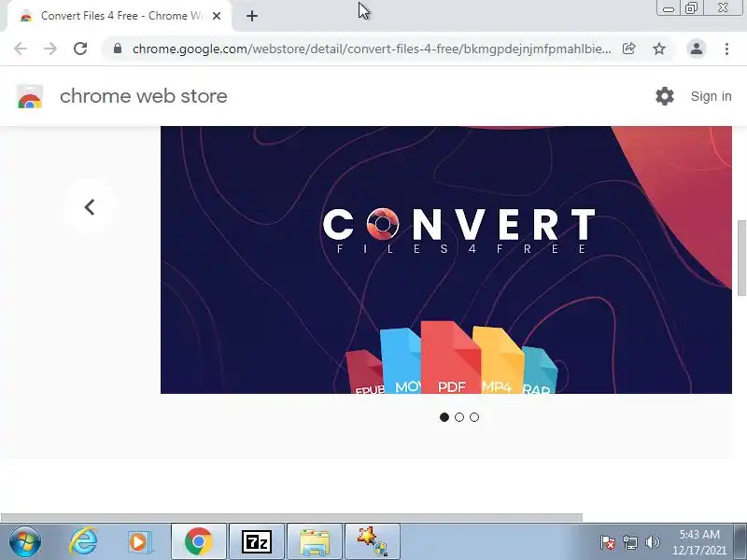Open File Explorer from taskbar
The image size is (747, 560).
click(x=315, y=541)
